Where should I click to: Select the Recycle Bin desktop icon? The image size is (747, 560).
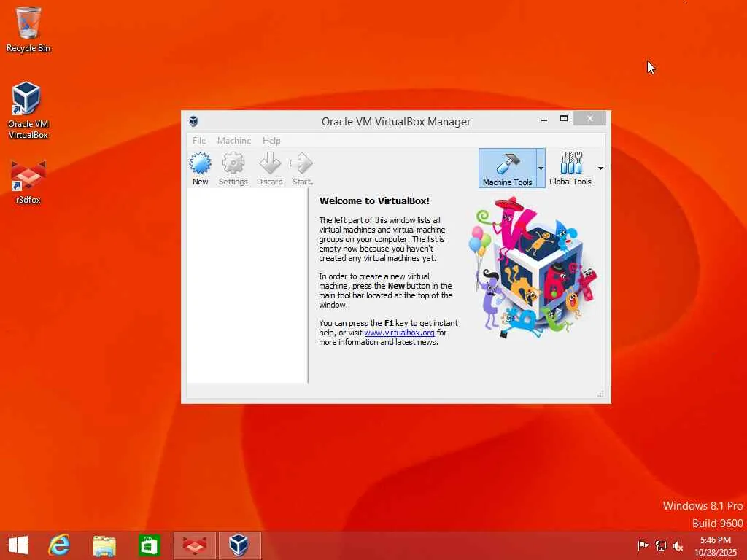(28, 29)
